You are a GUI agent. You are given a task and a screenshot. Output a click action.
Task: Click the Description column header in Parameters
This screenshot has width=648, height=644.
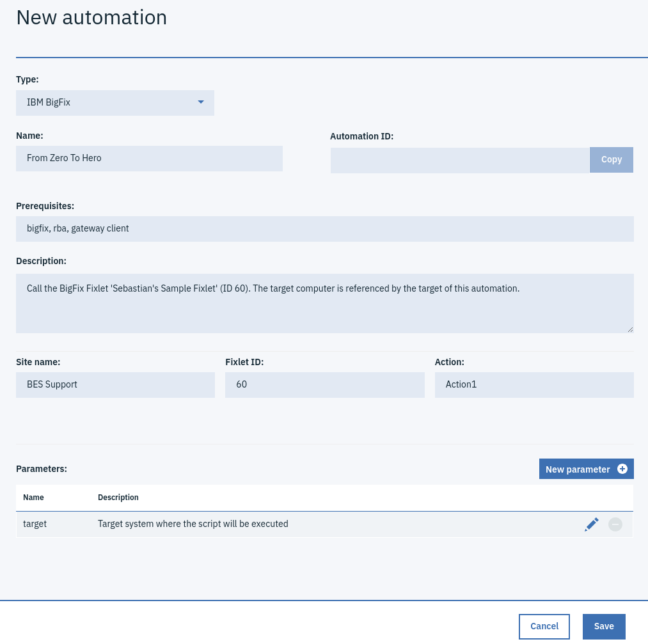coord(118,498)
